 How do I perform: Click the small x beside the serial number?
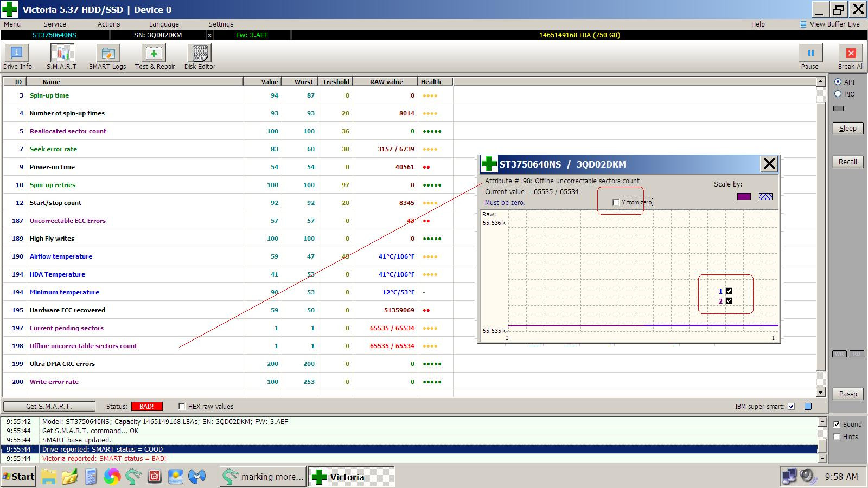tap(210, 35)
